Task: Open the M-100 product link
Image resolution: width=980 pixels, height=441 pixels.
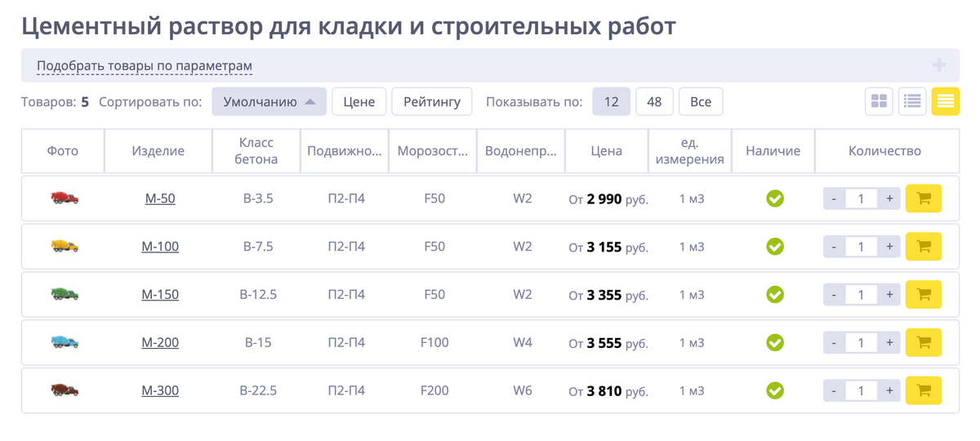Action: pos(160,247)
